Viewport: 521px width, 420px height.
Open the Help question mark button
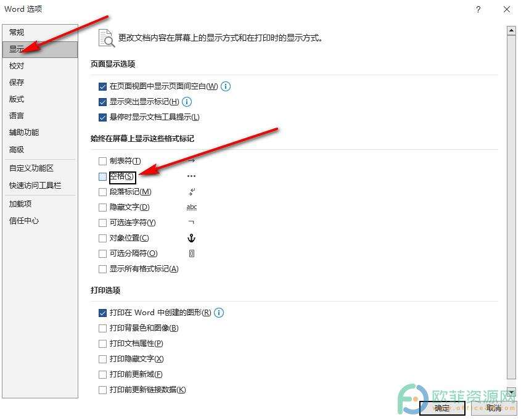[478, 9]
